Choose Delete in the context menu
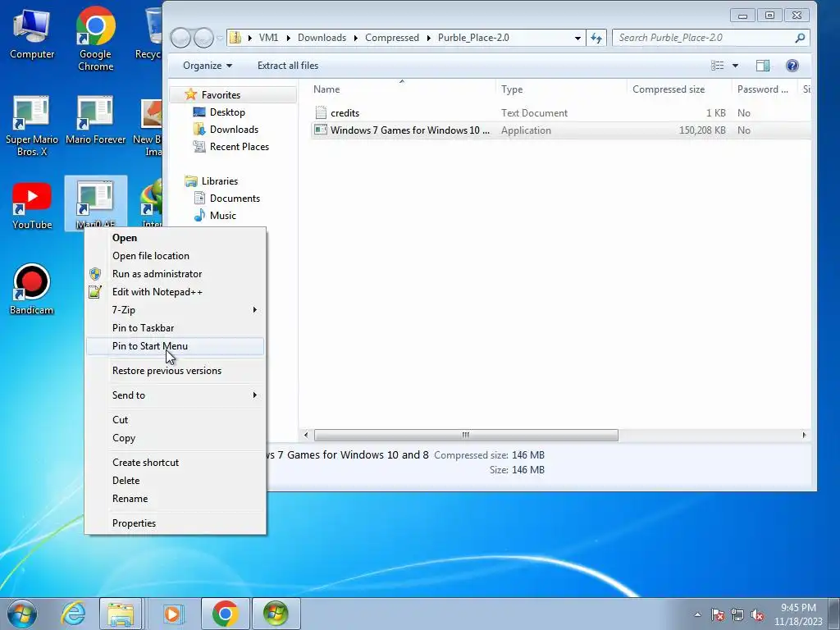Viewport: 840px width, 630px height. 176,481
